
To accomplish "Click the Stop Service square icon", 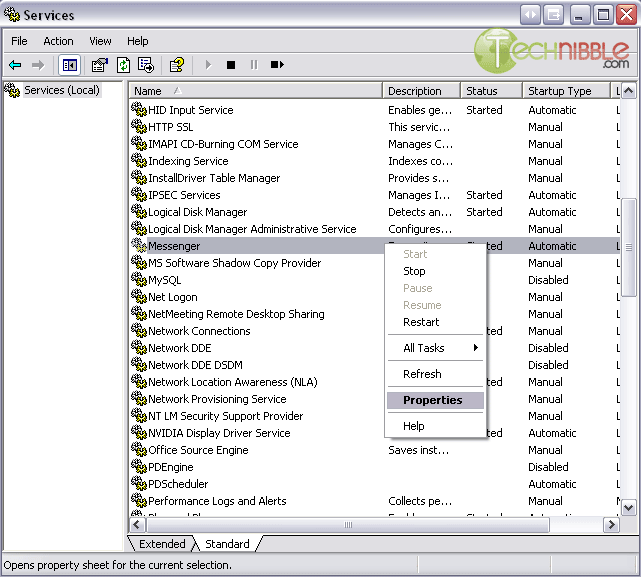I will point(231,65).
